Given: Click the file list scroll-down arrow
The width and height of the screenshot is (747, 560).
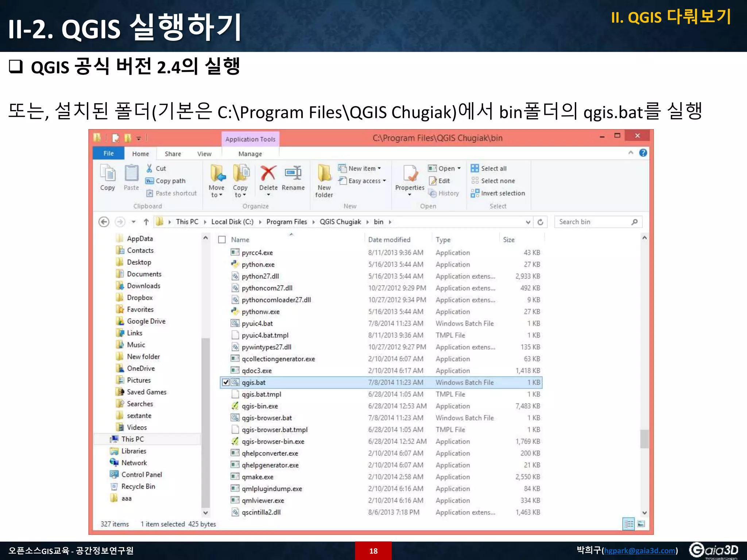Looking at the screenshot, I should [645, 513].
